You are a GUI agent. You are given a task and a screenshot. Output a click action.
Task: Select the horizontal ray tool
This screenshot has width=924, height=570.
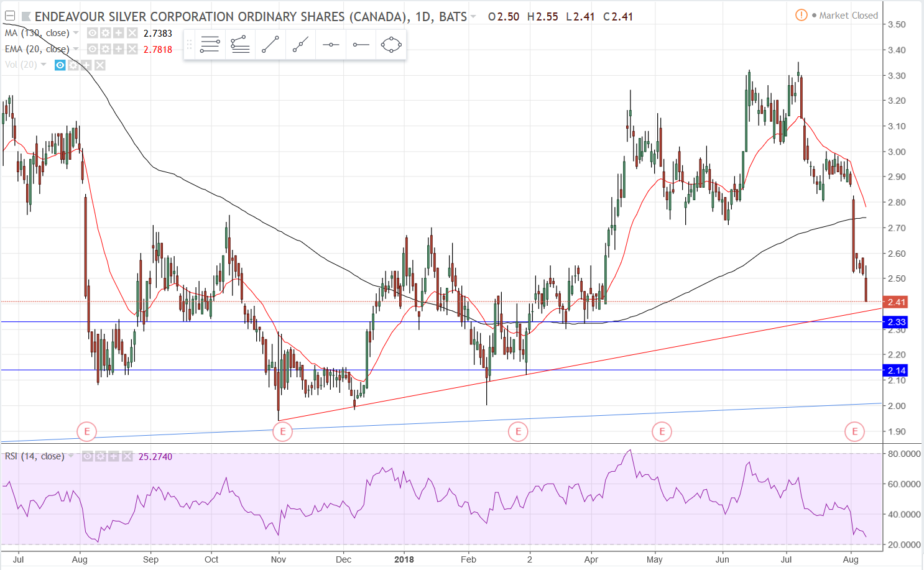361,45
